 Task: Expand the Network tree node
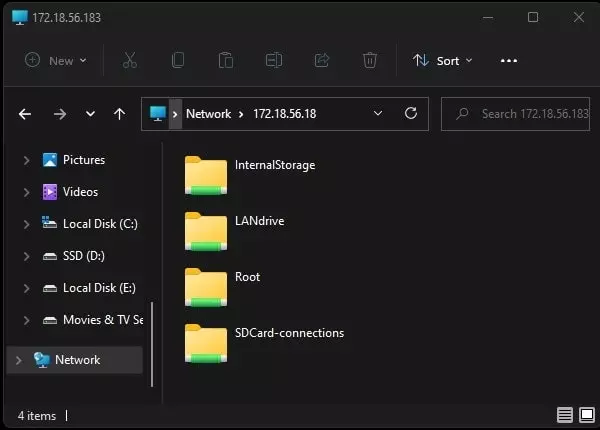coord(18,360)
